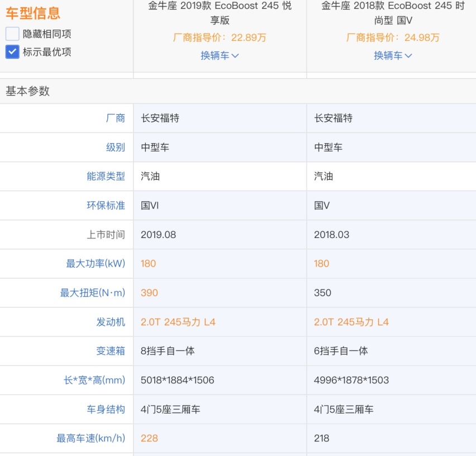Click the 能源类型 parameter label
Viewport: 476px width, 456px height.
(x=106, y=177)
